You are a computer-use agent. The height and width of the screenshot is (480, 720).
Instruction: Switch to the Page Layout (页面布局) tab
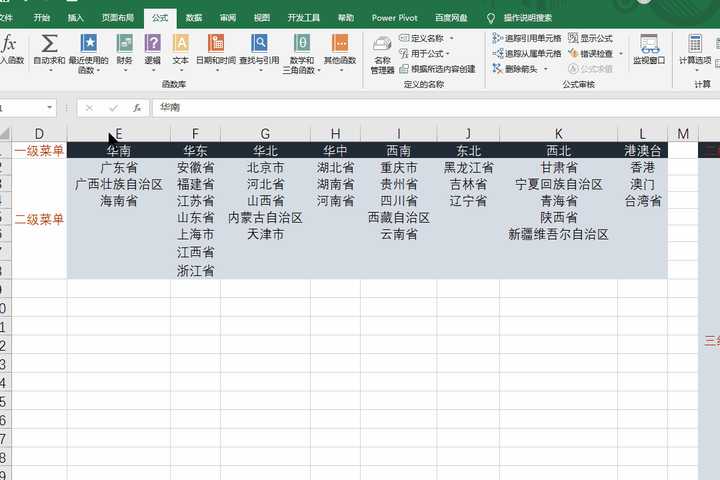[x=118, y=18]
